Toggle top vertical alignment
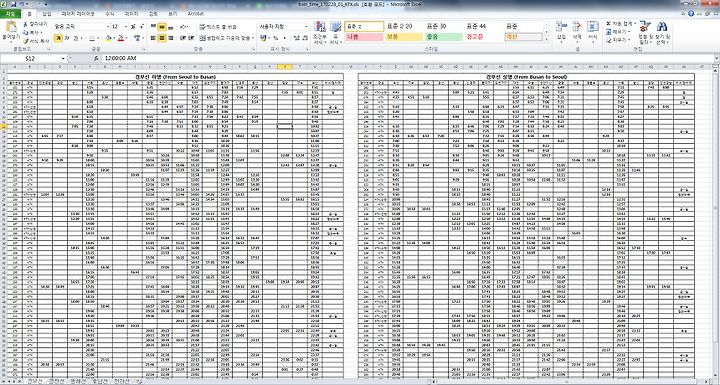The height and width of the screenshot is (385, 720). coord(153,27)
